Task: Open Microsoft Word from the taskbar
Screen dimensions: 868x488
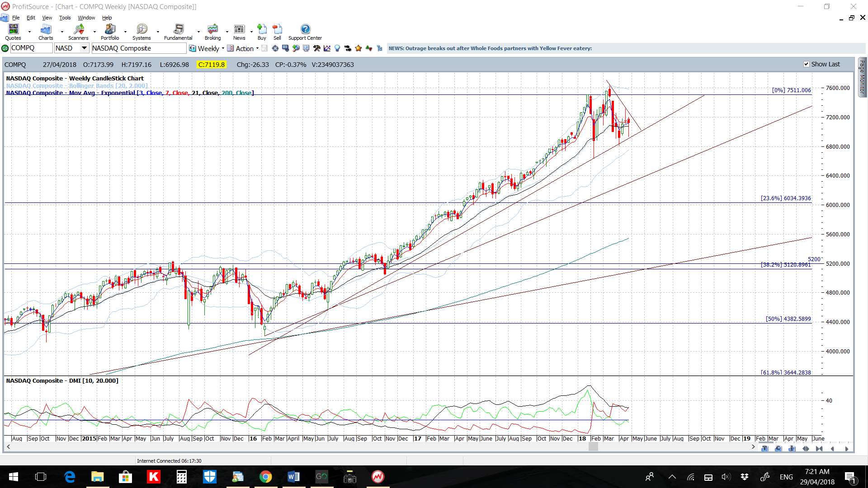Action: coord(293,477)
